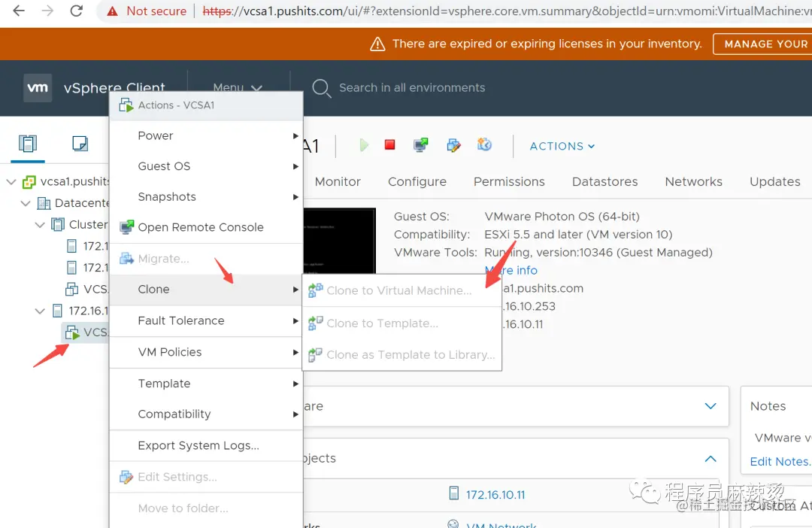Open the 172.16.10.11 host link
The width and height of the screenshot is (812, 528).
point(495,494)
